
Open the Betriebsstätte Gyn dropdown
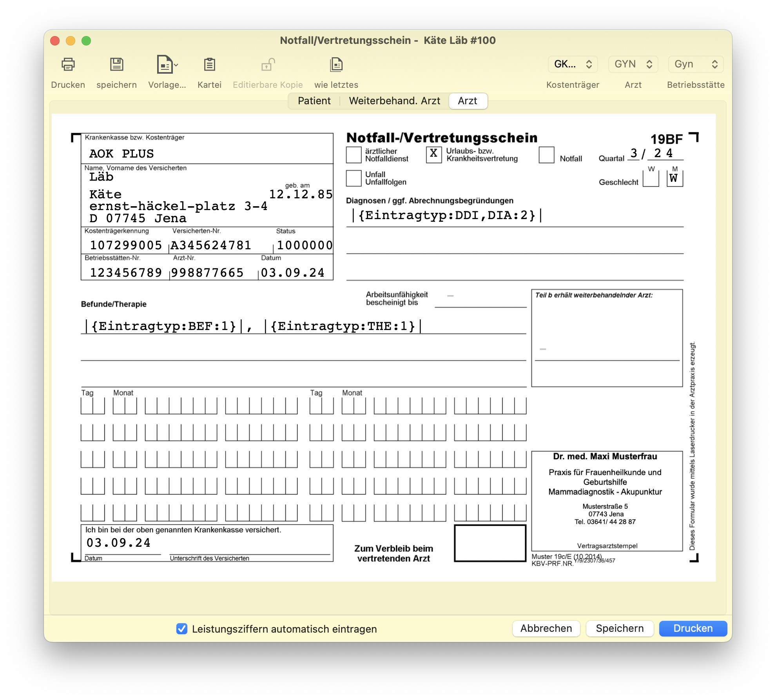[696, 64]
